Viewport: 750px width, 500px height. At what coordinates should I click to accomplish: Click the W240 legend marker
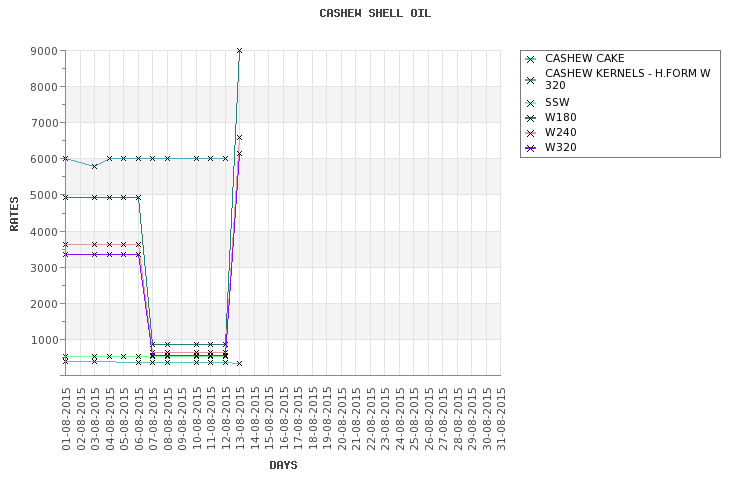530,133
